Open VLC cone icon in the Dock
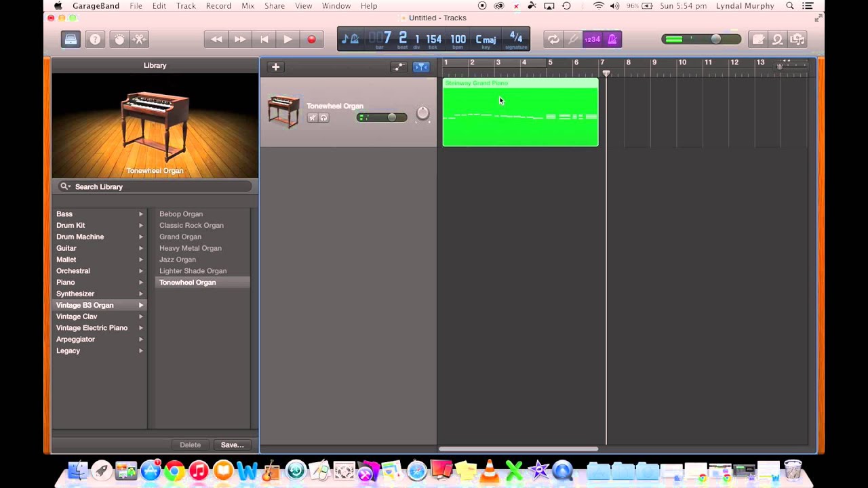This screenshot has height=488, width=868. point(489,470)
